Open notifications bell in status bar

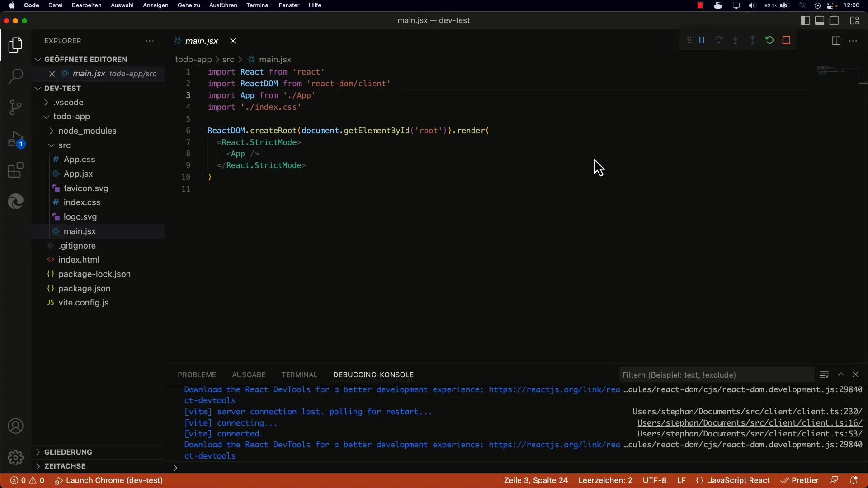(x=854, y=480)
